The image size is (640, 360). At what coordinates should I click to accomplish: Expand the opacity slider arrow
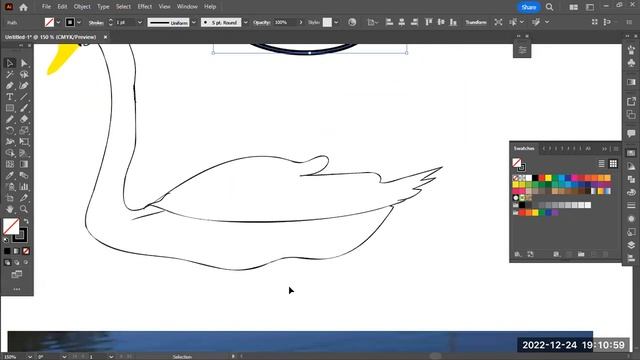click(301, 22)
